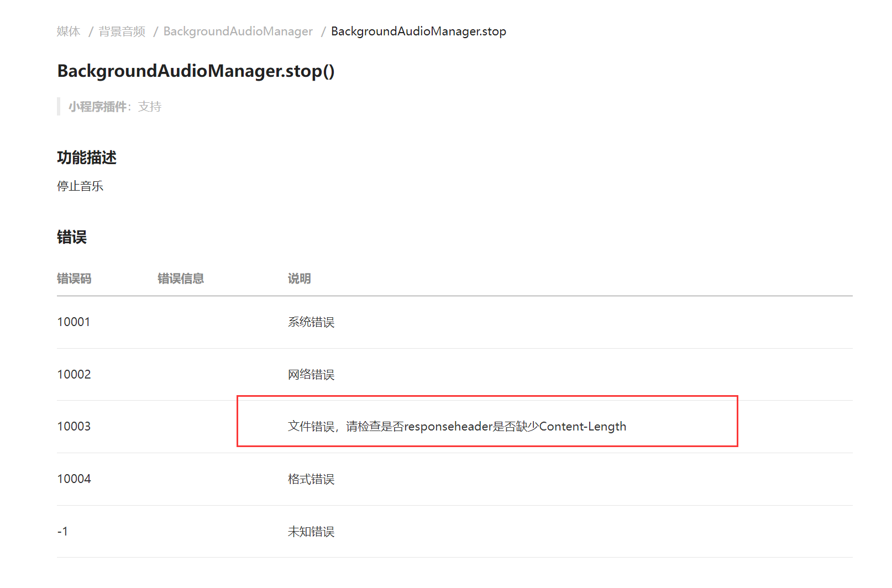892x588 pixels.
Task: Go to the 背景音频 breadcrumb
Action: tap(122, 32)
